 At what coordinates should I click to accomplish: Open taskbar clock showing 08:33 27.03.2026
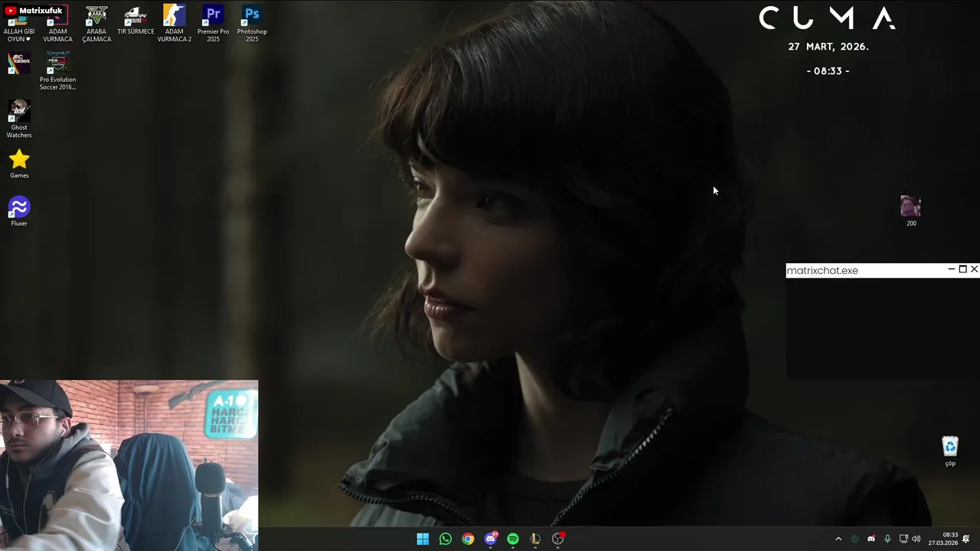pos(943,539)
